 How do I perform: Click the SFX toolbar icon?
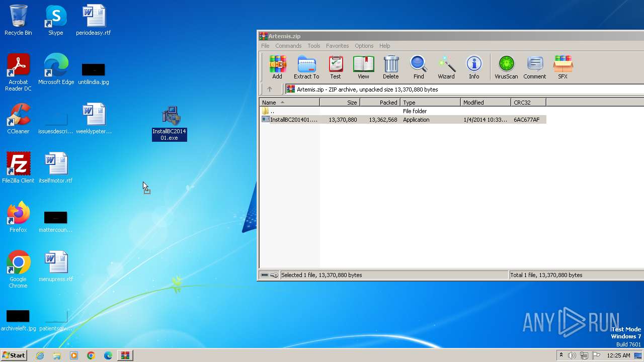tap(562, 67)
